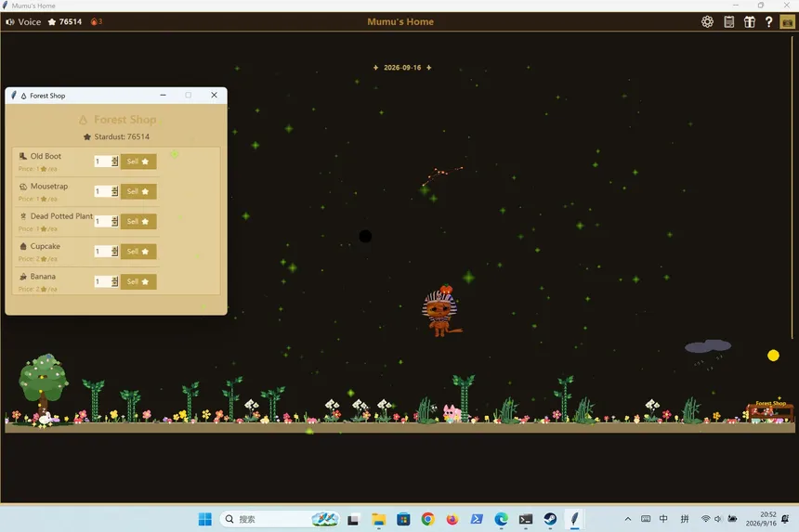Click the black hole orb in the sky
Viewport: 799px width, 532px height.
click(365, 236)
